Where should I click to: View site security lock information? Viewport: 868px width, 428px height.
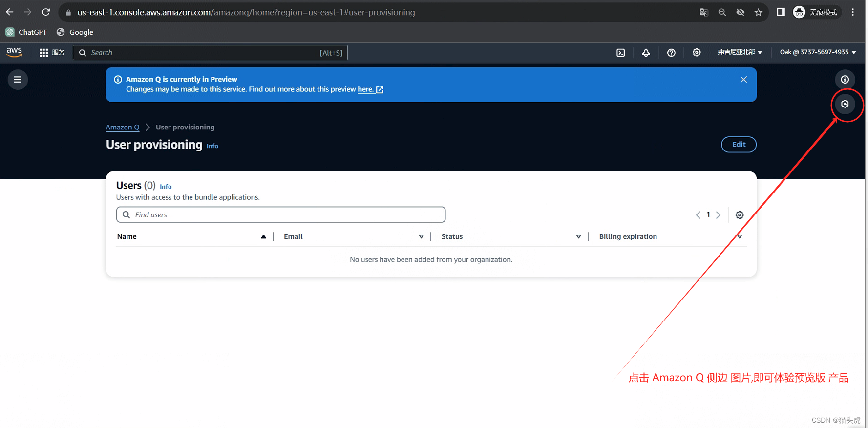pyautogui.click(x=68, y=13)
